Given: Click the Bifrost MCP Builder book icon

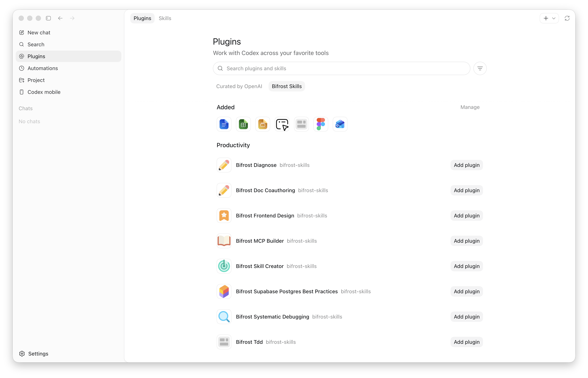Looking at the screenshot, I should [224, 241].
